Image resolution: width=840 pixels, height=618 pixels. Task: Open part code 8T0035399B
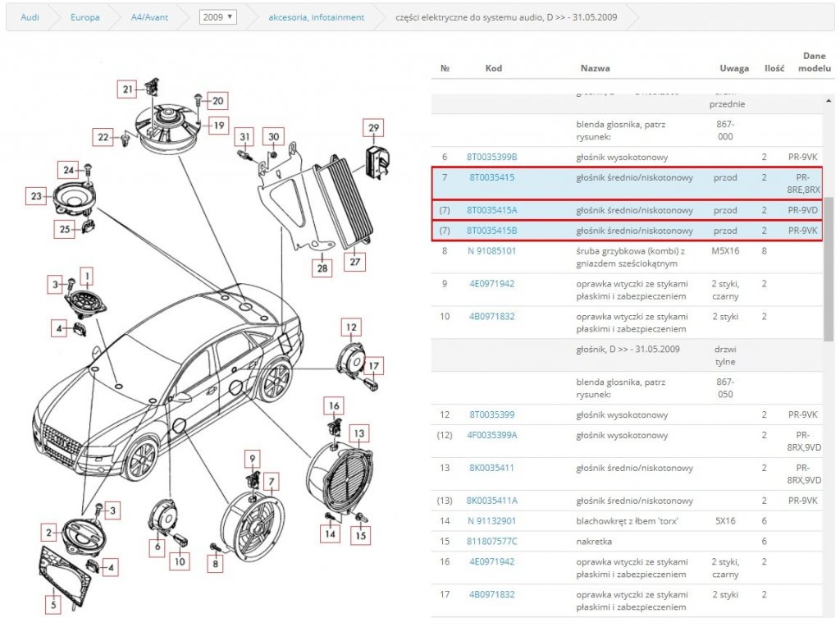492,157
